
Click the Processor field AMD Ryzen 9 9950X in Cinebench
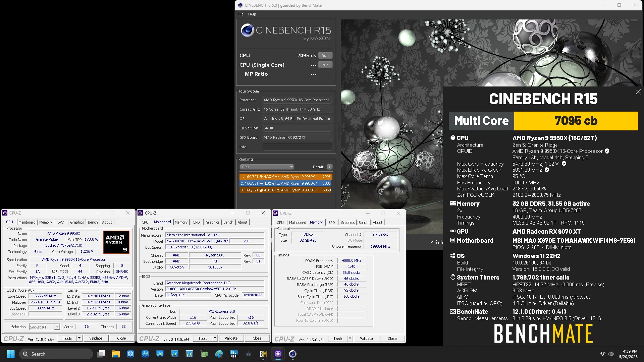(297, 100)
